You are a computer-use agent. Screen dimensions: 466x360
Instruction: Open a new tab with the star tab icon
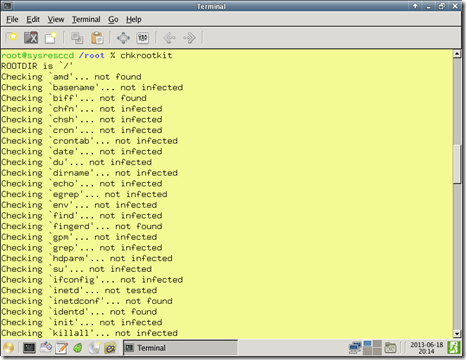(12, 37)
